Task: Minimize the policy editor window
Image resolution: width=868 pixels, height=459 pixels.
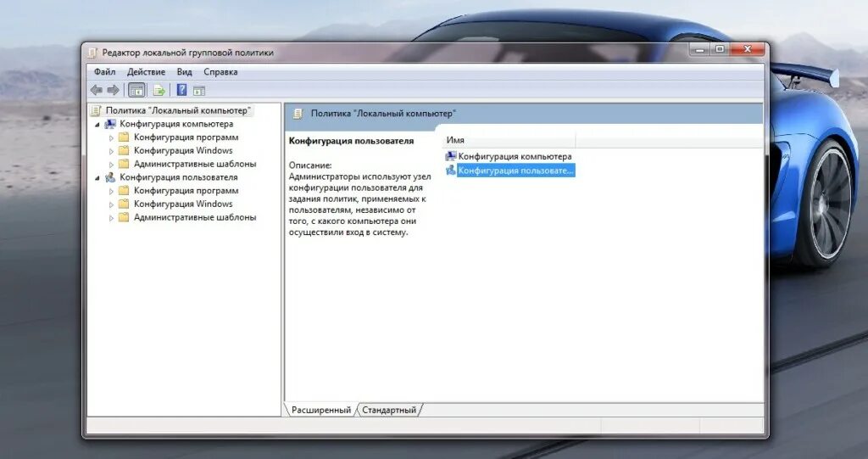Action: point(700,50)
